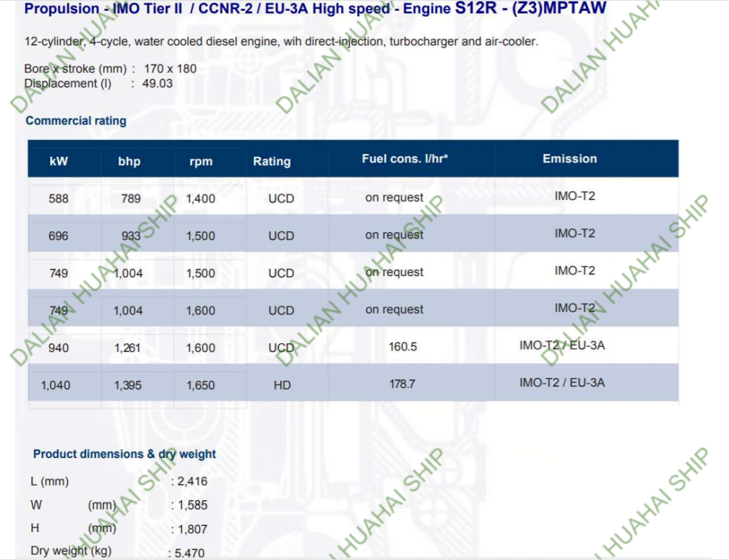Select the bore x stroke value 170 x 180
Screen dimensions: 729x560
170,69
